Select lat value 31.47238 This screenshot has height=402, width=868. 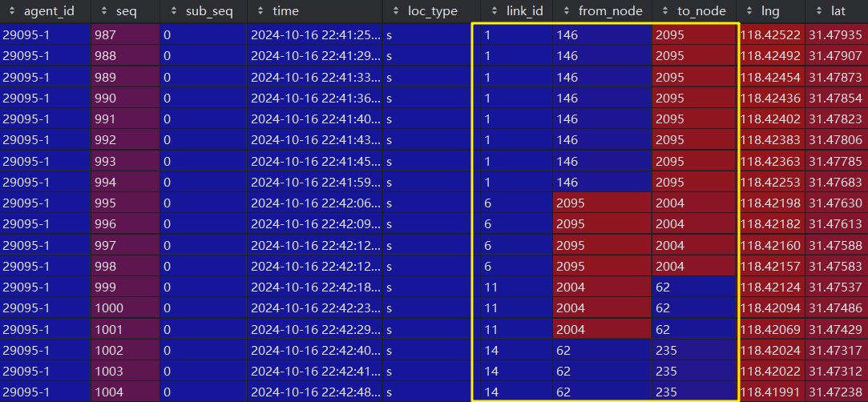(x=835, y=392)
